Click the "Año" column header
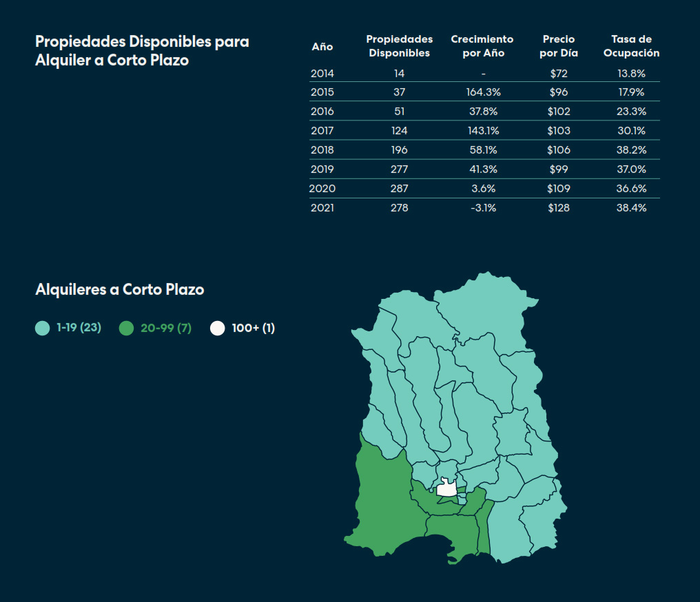Image resolution: width=700 pixels, height=602 pixels. click(x=322, y=47)
